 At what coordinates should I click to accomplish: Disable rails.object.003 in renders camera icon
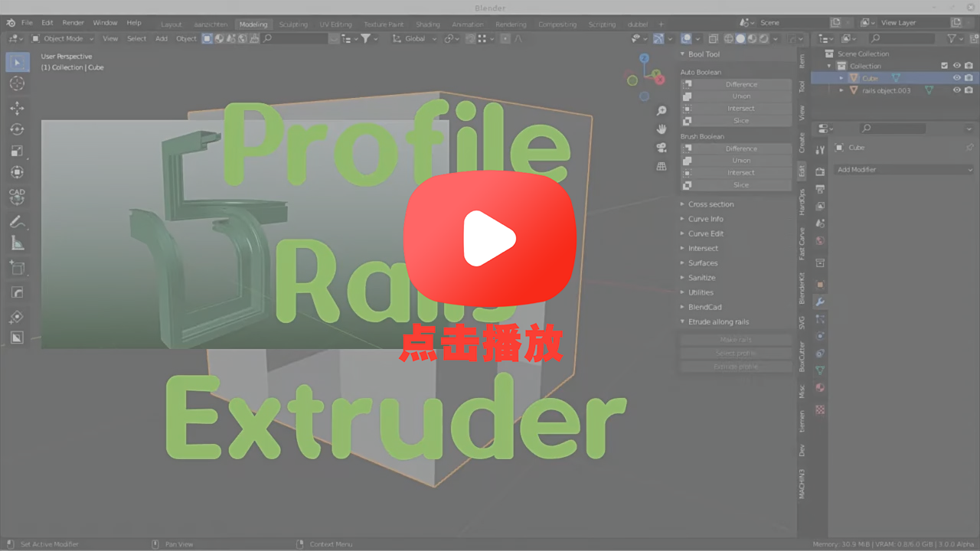pyautogui.click(x=969, y=90)
